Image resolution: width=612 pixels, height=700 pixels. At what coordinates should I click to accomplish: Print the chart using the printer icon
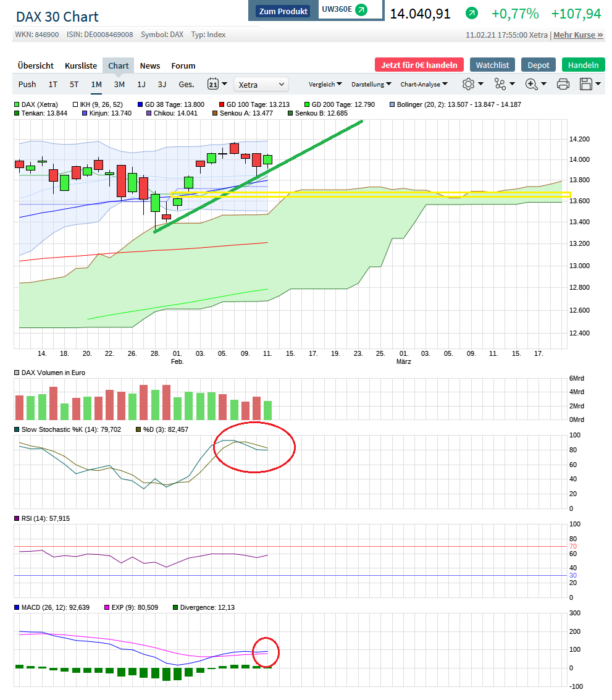563,84
